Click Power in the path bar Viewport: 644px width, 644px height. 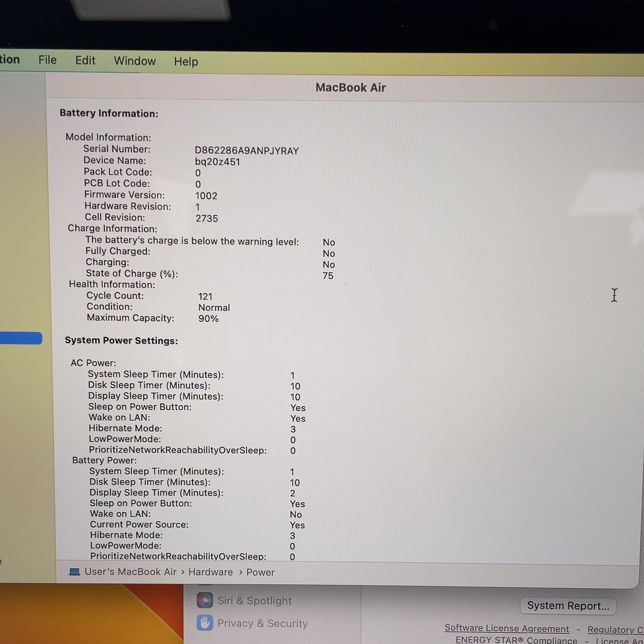tap(260, 572)
